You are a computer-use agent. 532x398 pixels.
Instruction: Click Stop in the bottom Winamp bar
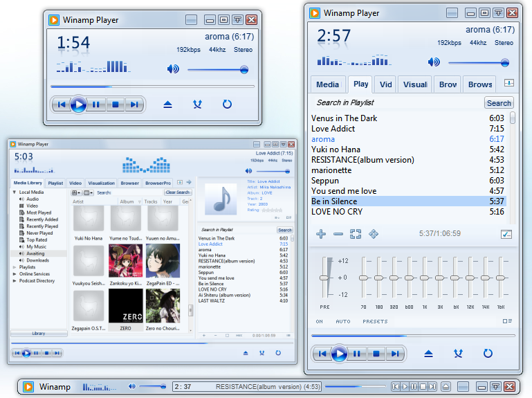423,386
